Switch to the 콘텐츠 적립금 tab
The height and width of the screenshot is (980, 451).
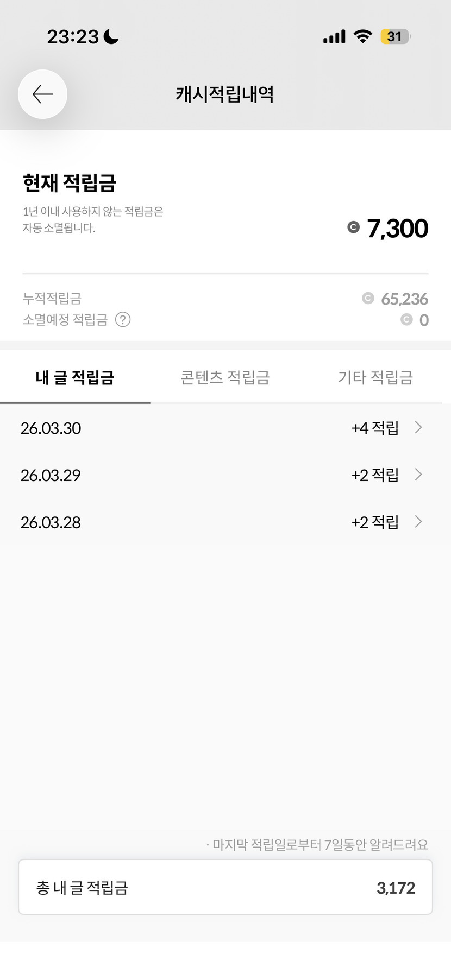click(x=225, y=377)
